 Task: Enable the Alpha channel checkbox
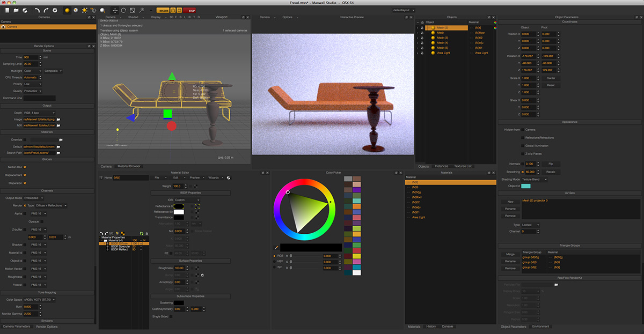tap(25, 213)
